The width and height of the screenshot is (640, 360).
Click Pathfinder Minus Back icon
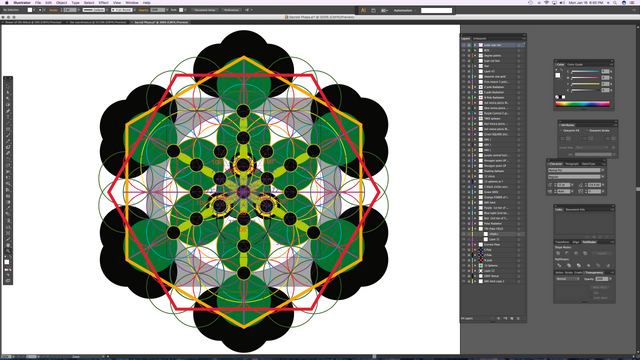click(x=608, y=265)
